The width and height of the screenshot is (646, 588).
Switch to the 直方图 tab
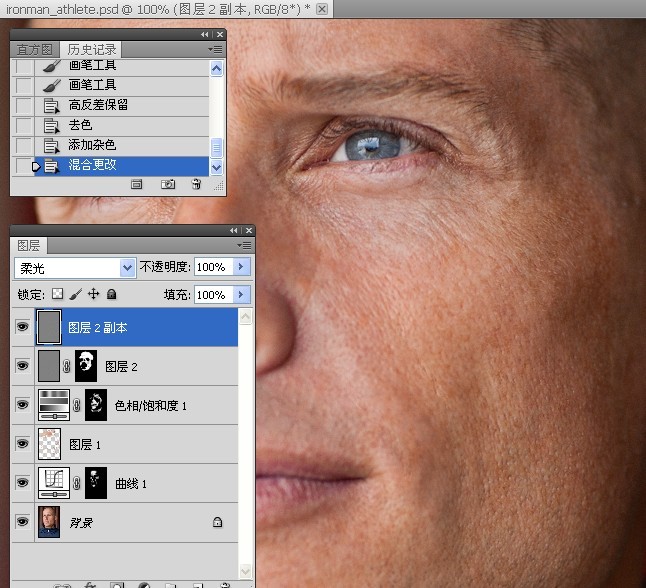pos(35,49)
